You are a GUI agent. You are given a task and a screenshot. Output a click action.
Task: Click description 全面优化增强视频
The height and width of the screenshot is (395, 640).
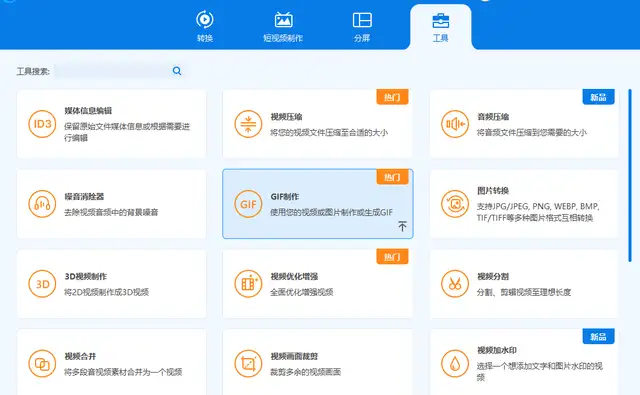pos(302,292)
